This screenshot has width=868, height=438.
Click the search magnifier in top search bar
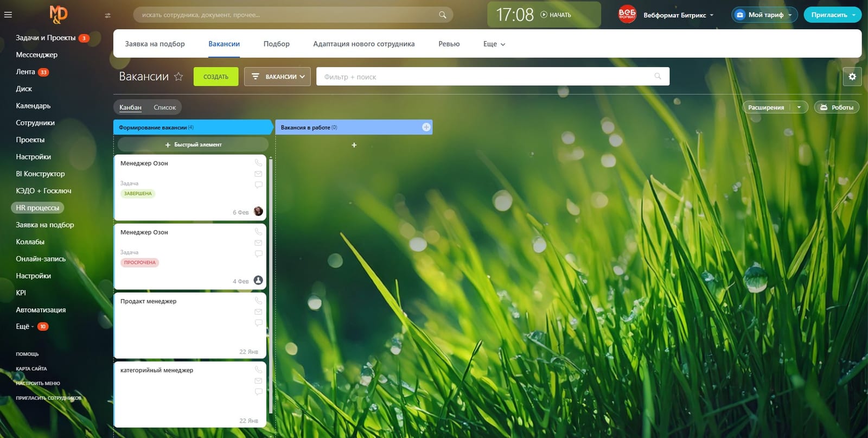[443, 15]
